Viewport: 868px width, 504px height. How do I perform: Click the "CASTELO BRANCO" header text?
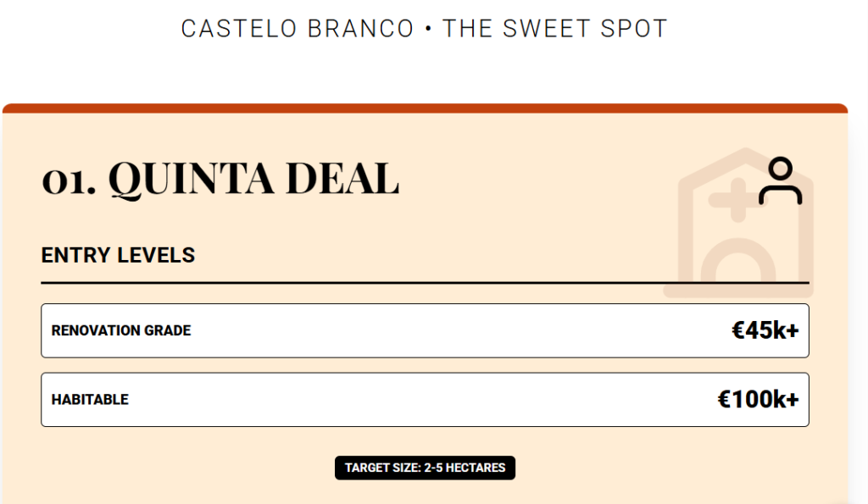pyautogui.click(x=298, y=29)
